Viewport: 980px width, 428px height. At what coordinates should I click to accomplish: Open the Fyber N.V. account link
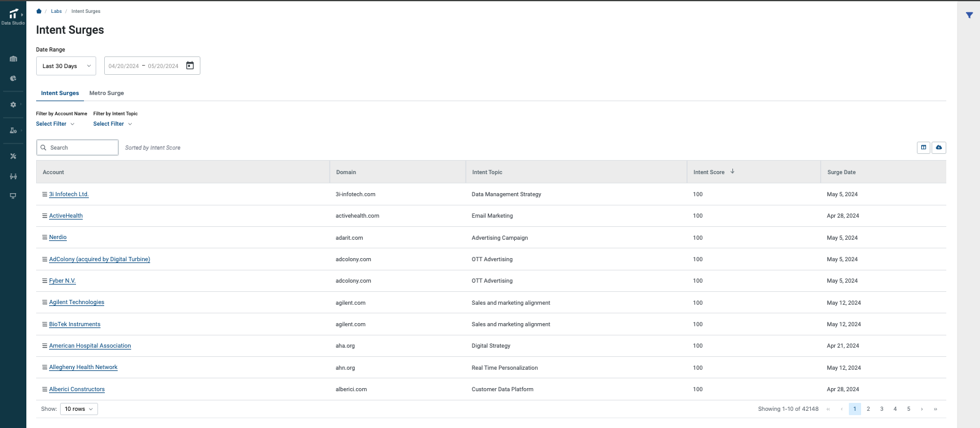[x=63, y=281]
